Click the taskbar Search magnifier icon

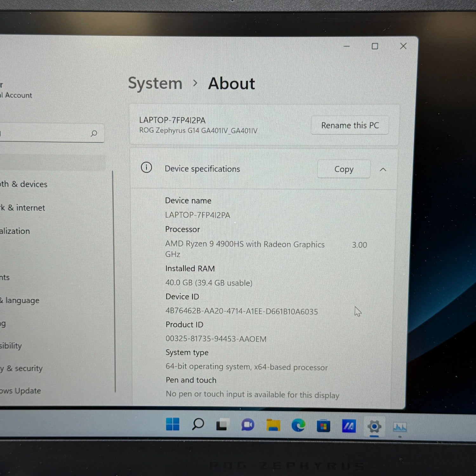point(198,424)
